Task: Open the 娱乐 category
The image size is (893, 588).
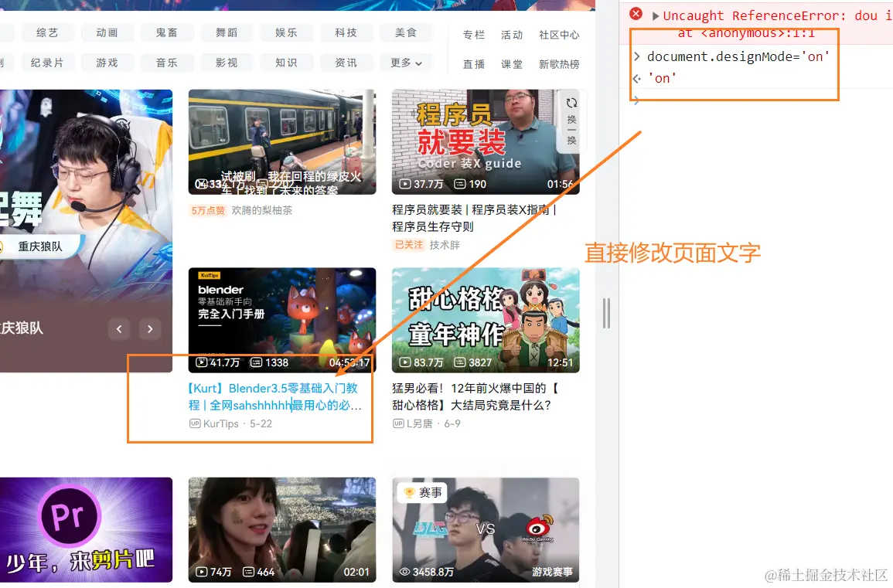Action: [287, 32]
